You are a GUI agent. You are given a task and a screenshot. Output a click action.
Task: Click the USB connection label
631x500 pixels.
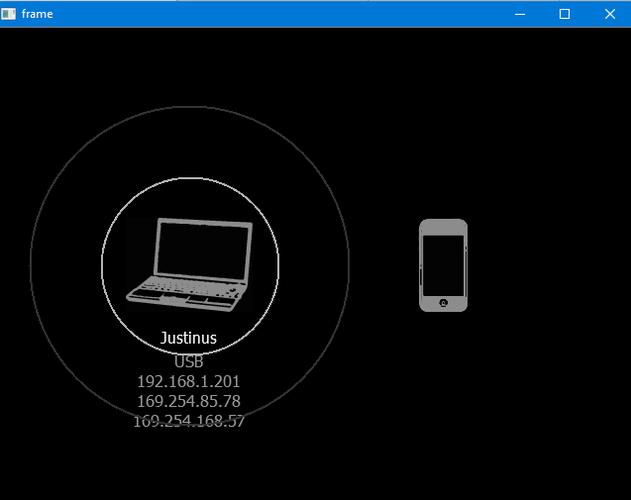(x=188, y=361)
